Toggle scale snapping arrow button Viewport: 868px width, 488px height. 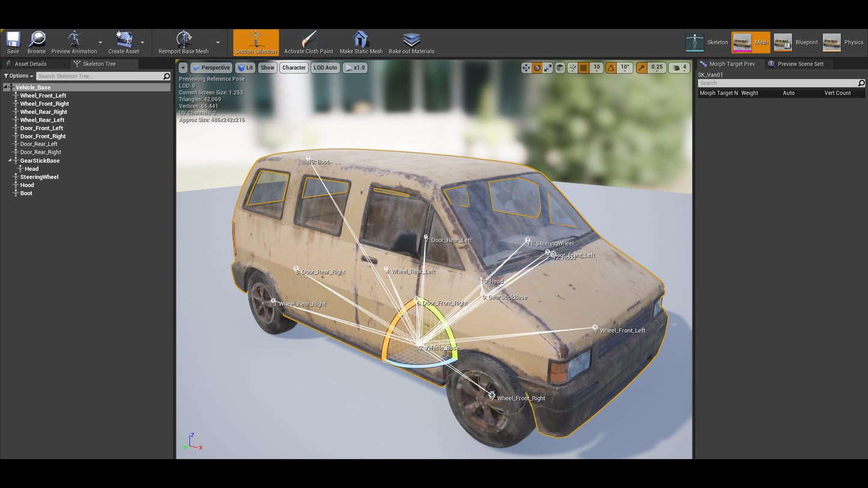(x=642, y=68)
